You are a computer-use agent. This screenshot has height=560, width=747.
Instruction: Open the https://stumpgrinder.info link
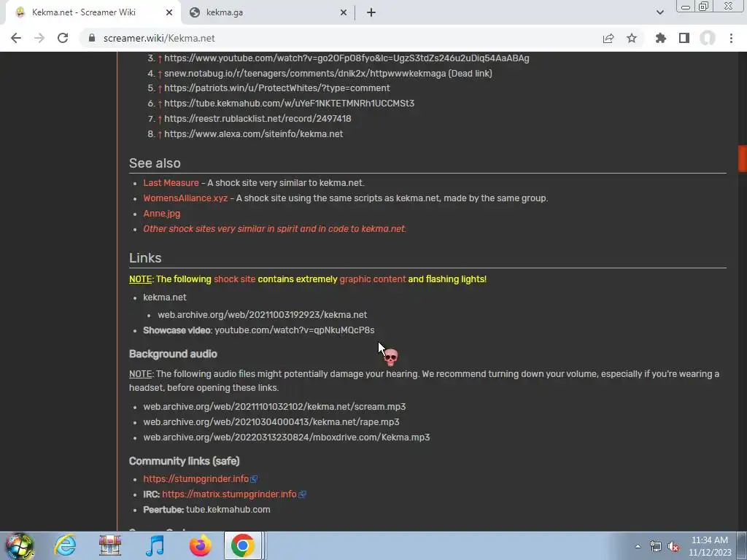tap(196, 478)
